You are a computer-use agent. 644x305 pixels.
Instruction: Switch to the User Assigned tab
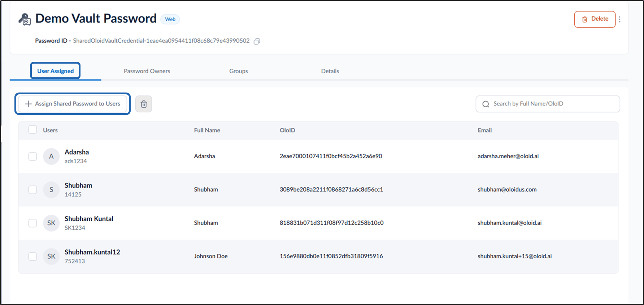tap(56, 71)
